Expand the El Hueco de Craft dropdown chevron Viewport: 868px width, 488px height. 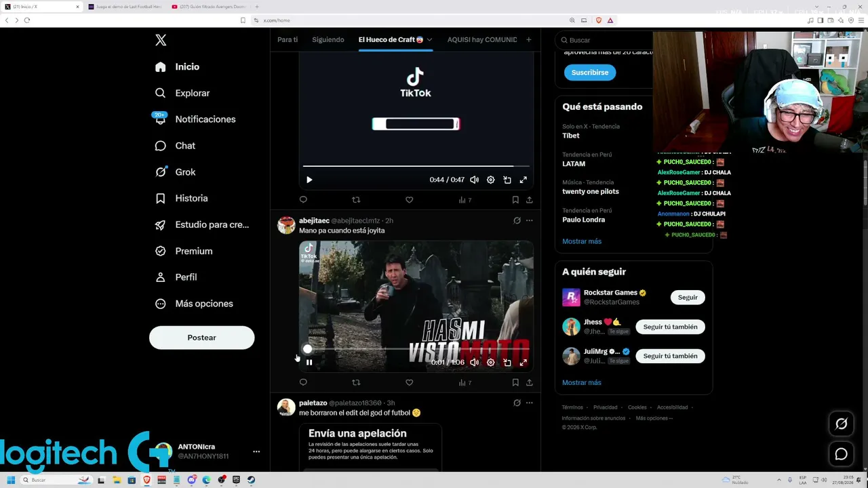click(429, 39)
